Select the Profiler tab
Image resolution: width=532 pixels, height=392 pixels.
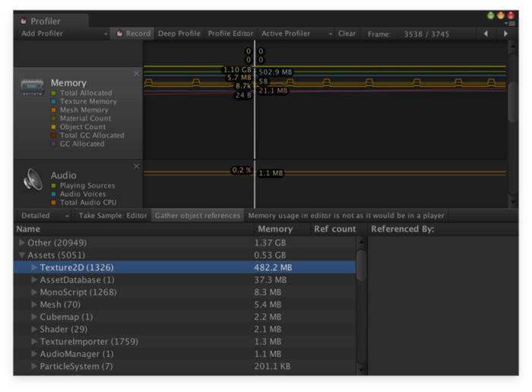pos(46,21)
